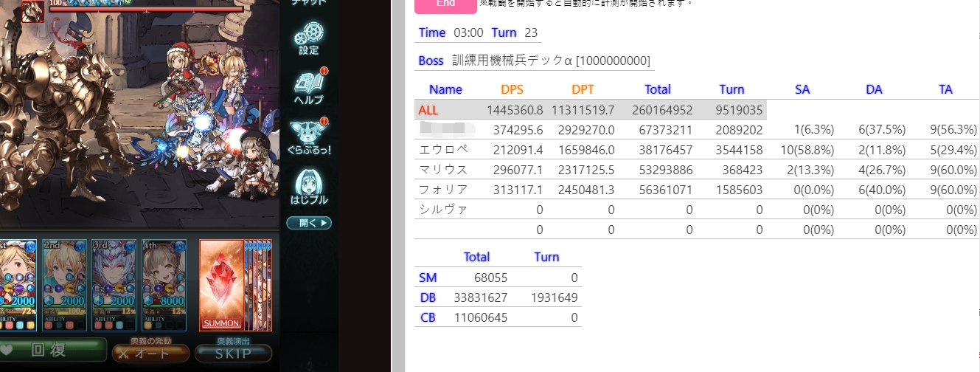980x372 pixels.
Task: Click the TA column header
Action: [945, 89]
